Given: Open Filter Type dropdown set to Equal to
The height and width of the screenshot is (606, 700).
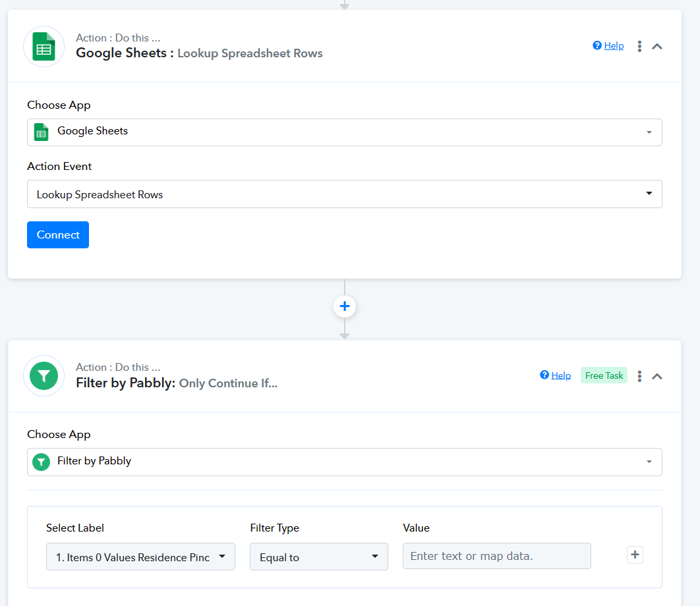Looking at the screenshot, I should click(319, 557).
